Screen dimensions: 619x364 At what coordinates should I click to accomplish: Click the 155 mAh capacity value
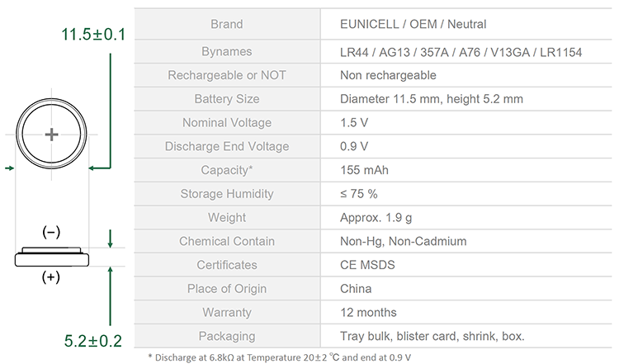pos(364,170)
